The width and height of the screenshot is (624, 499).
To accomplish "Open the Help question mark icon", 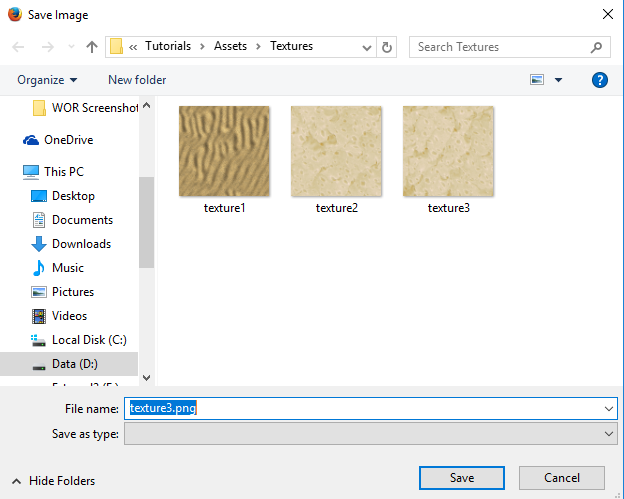I will pyautogui.click(x=600, y=80).
